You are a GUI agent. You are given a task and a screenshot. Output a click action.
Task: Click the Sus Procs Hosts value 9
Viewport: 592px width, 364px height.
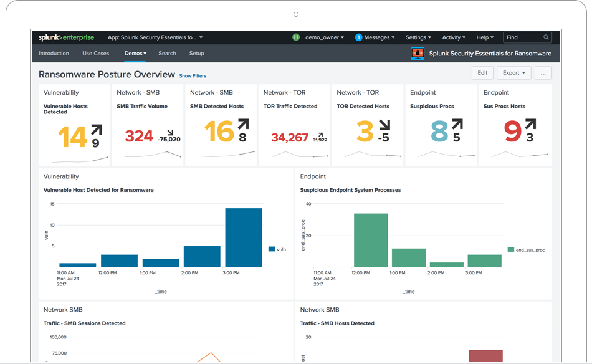(513, 131)
